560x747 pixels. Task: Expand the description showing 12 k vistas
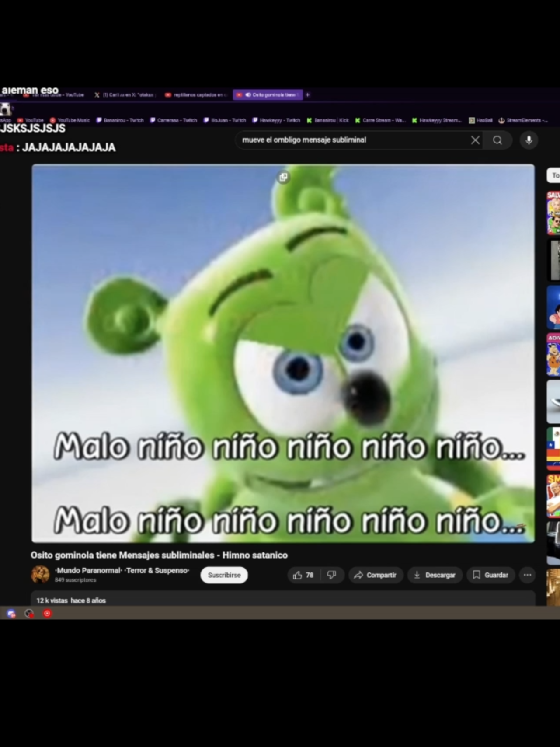click(x=283, y=599)
